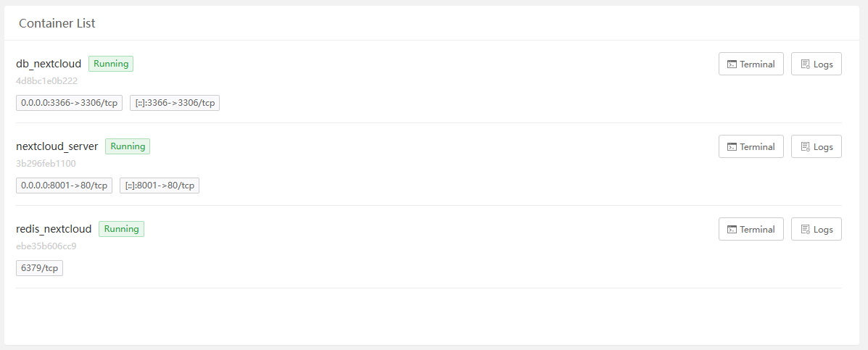Click terminal icon in db_nextcloud row
The height and width of the screenshot is (350, 868).
[732, 64]
